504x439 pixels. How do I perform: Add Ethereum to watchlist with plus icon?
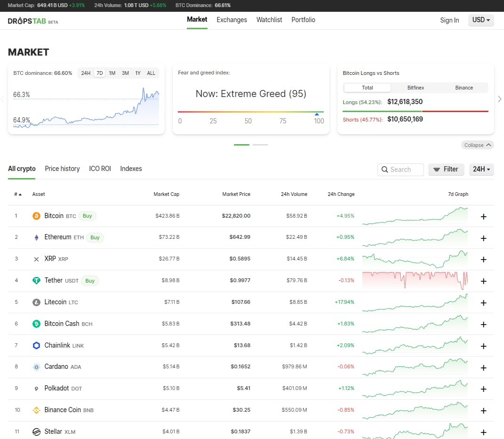tap(483, 238)
